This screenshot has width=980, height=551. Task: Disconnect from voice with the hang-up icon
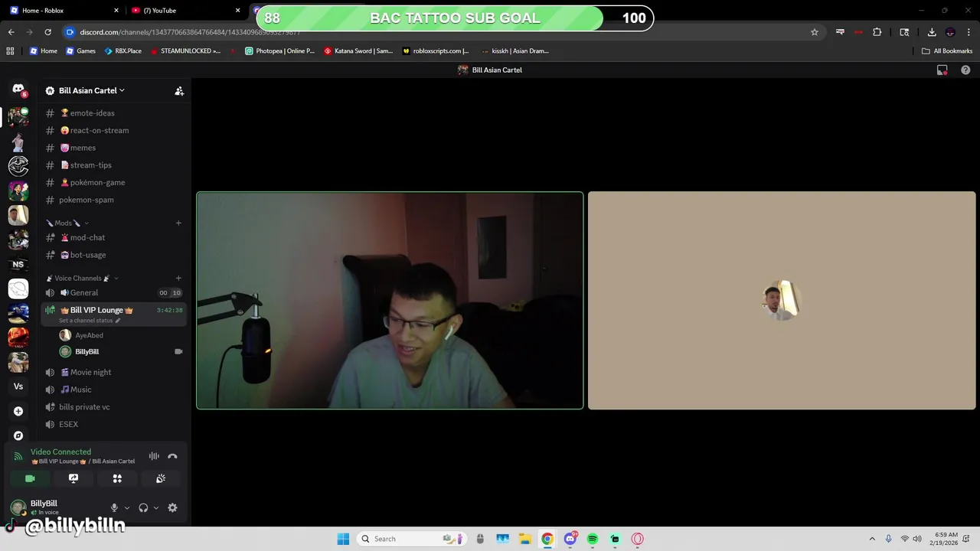[172, 456]
